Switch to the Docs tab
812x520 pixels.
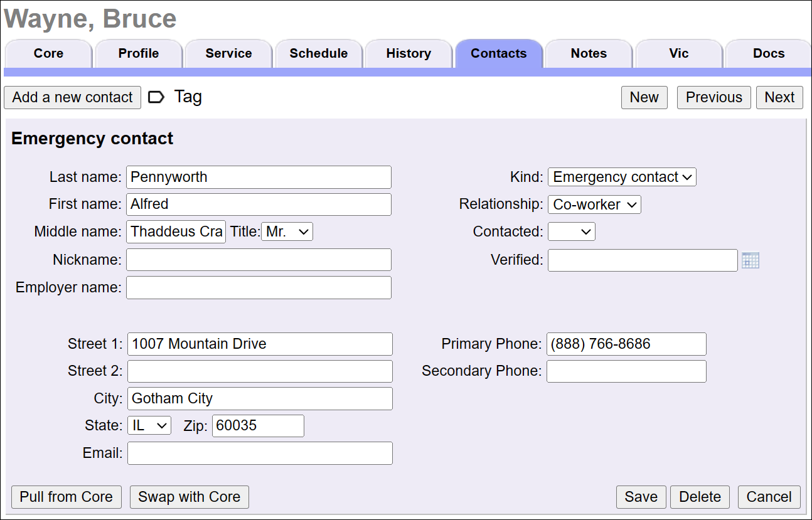tap(768, 53)
